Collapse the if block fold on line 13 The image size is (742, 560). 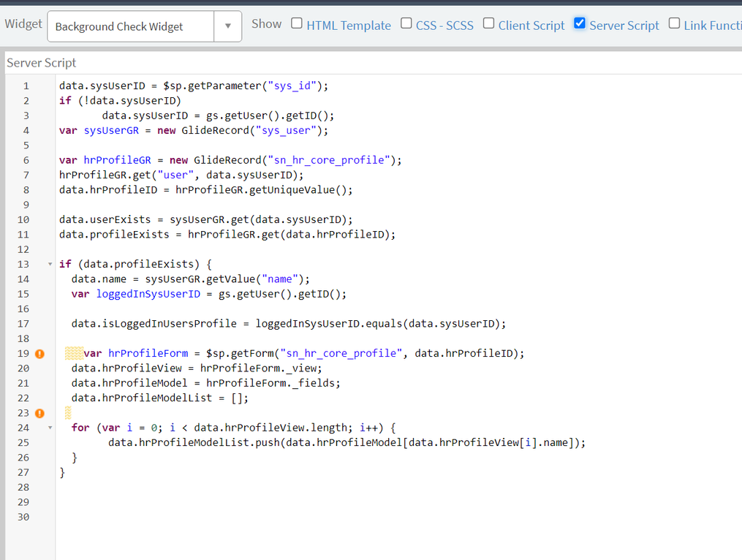coord(50,264)
